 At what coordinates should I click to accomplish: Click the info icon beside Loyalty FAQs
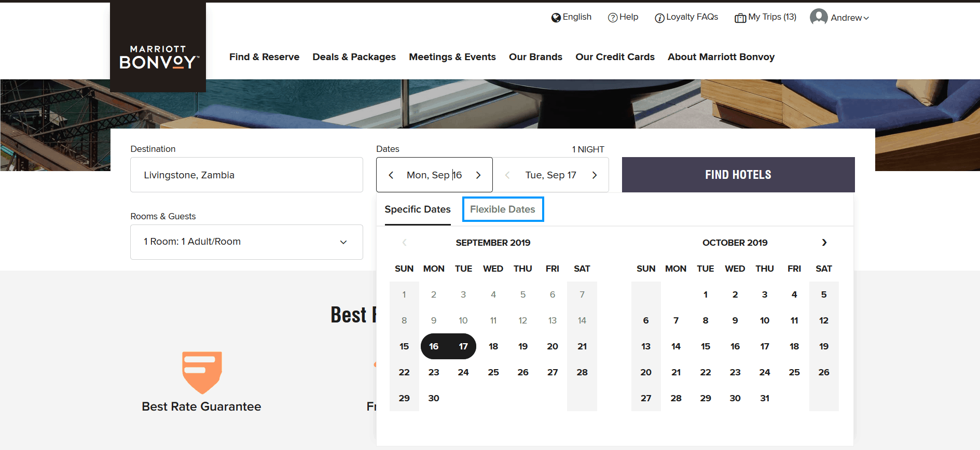659,18
